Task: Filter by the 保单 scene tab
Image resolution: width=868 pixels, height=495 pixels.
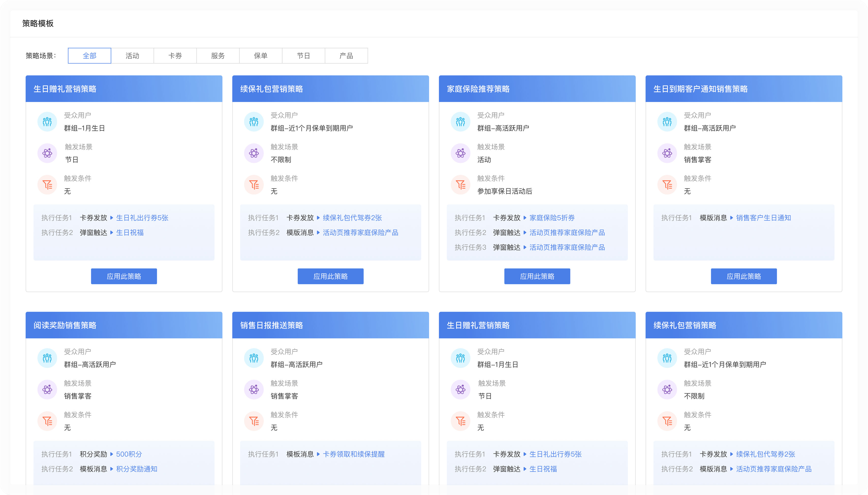Action: click(x=261, y=56)
